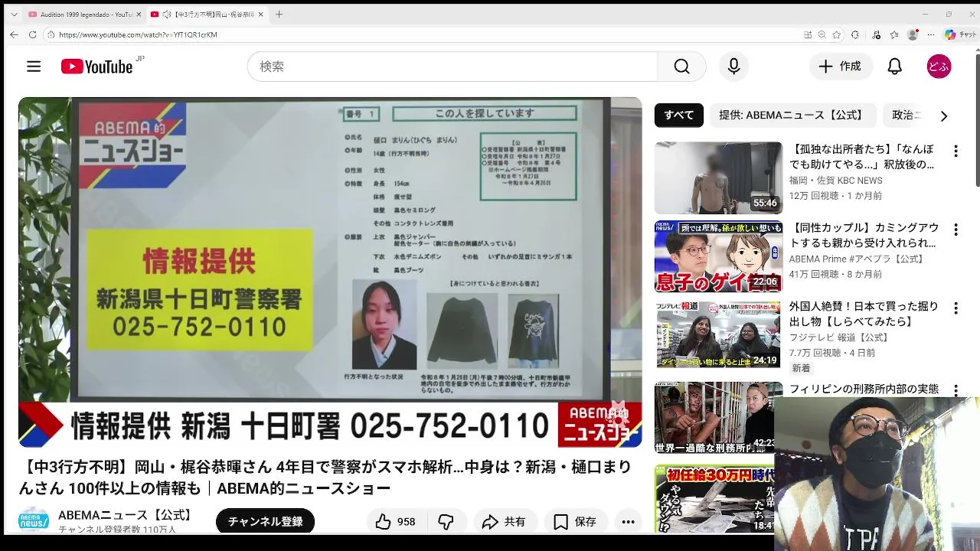980x551 pixels.
Task: Select the 政治 filter chip
Action: [906, 116]
